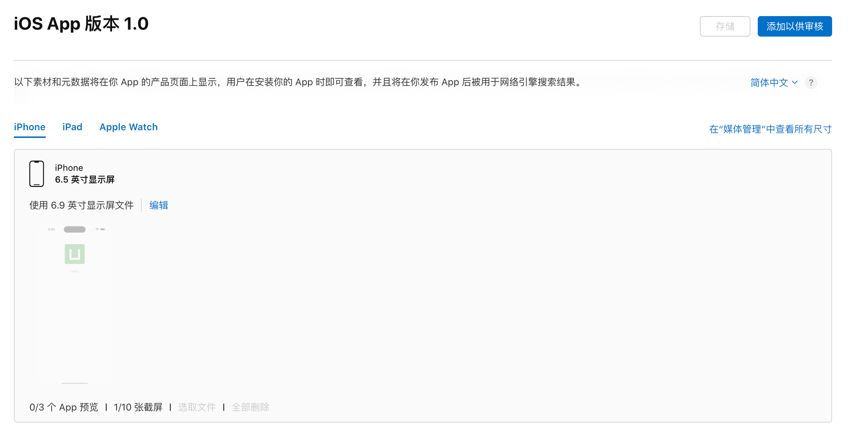The image size is (868, 439).
Task: Switch to the iPhone tab
Action: (x=30, y=127)
